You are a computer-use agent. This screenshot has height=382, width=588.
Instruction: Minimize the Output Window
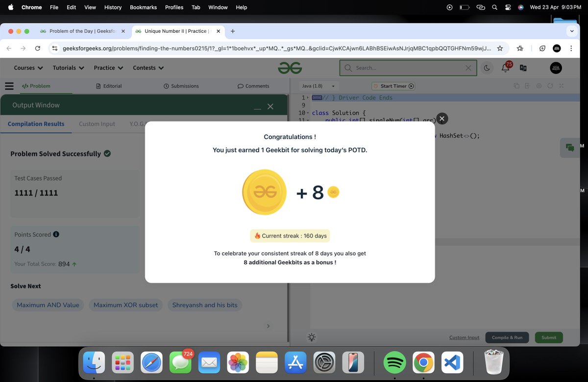point(257,107)
